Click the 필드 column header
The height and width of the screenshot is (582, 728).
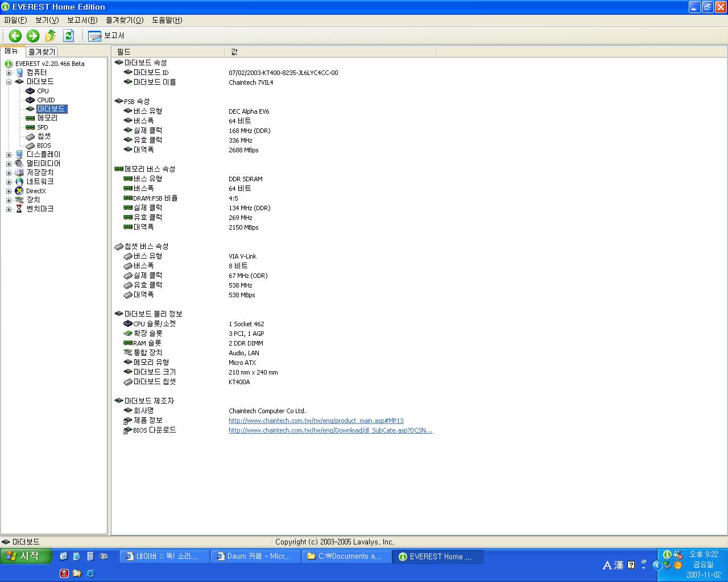tap(168, 52)
